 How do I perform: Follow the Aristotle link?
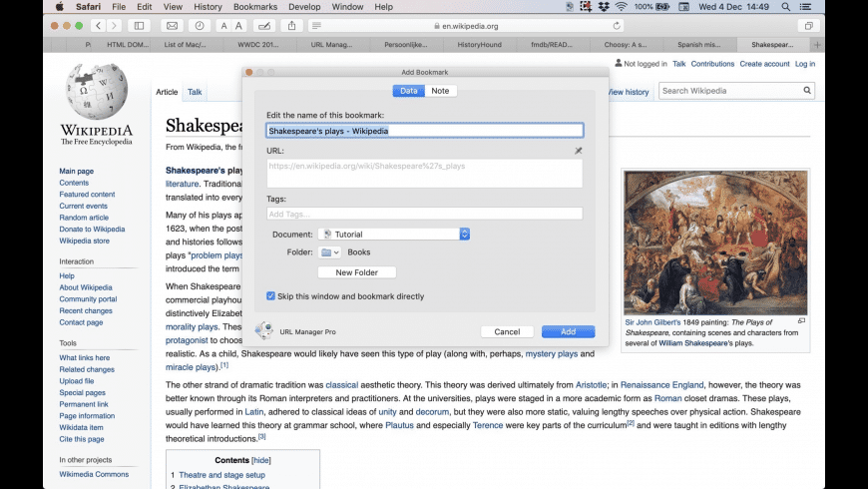591,385
